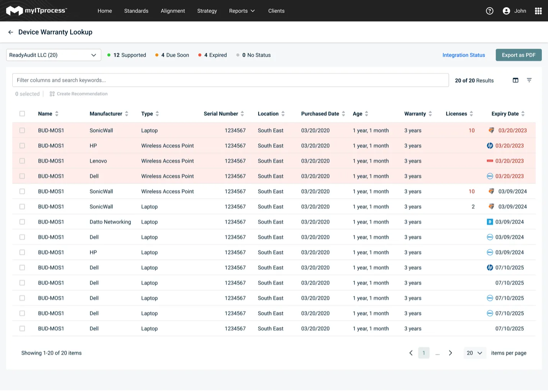Screen dimensions: 548x392
Task: Click the filter columns search field
Action: click(x=230, y=80)
